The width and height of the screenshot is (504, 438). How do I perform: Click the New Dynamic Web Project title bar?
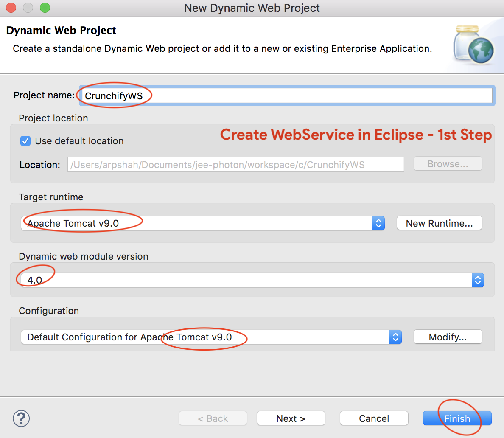point(252,8)
